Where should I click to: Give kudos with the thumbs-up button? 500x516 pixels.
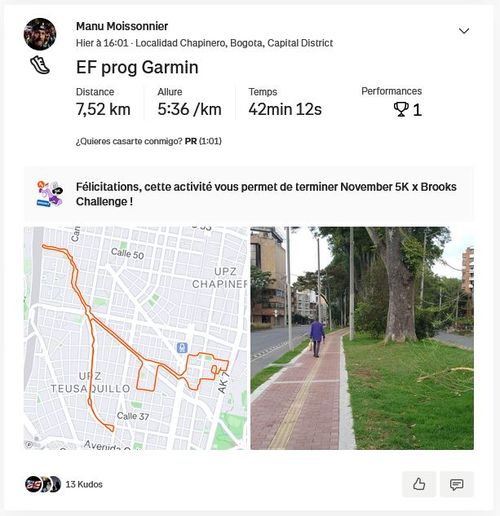pos(419,484)
